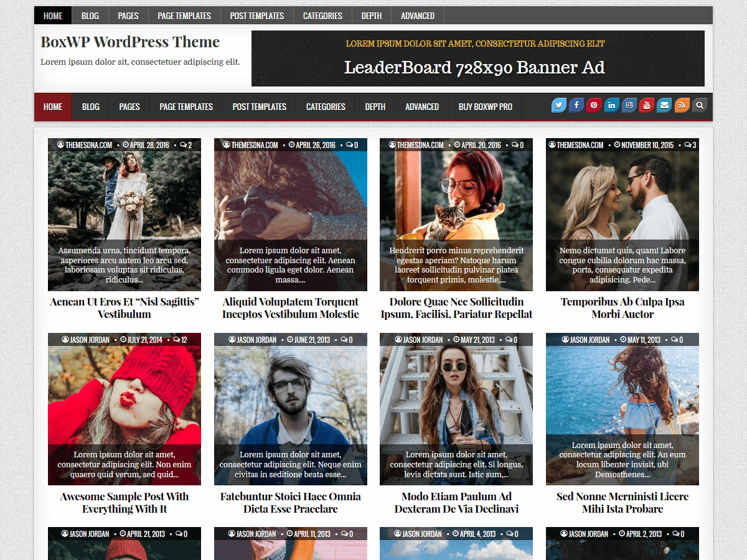Image resolution: width=747 pixels, height=560 pixels.
Task: Open the Pinterest social icon
Action: click(x=594, y=105)
